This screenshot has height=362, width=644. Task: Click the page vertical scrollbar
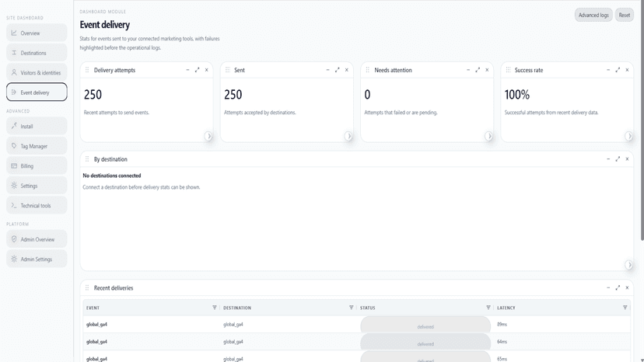pyautogui.click(x=642, y=124)
